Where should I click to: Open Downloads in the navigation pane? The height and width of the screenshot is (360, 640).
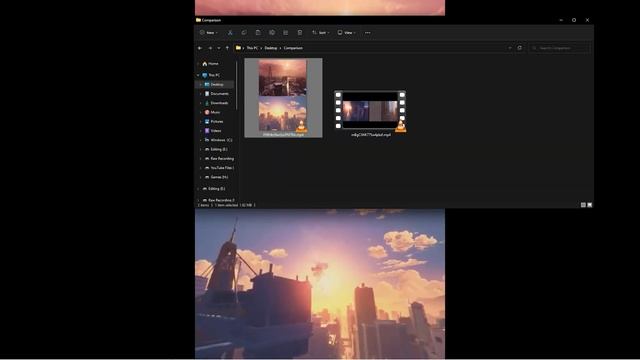[216, 103]
